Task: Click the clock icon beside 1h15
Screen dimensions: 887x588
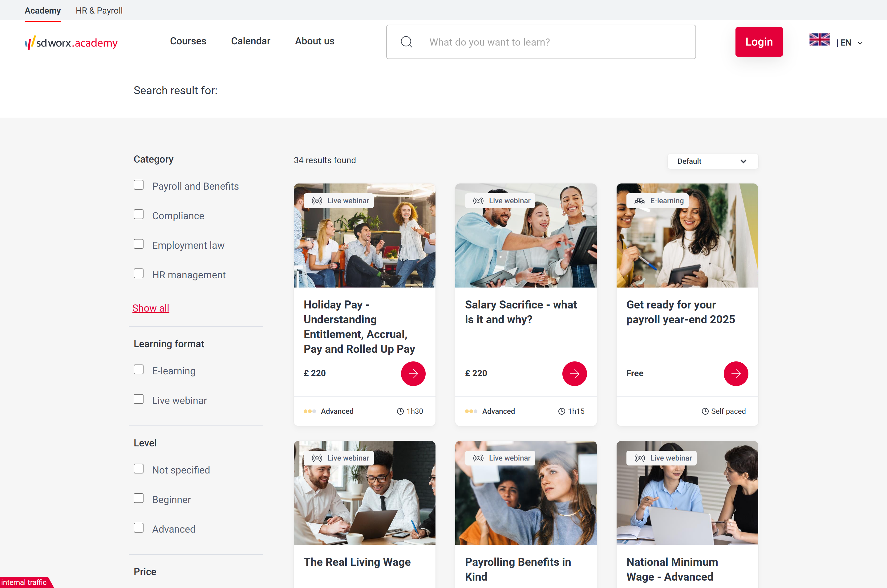Action: click(561, 411)
